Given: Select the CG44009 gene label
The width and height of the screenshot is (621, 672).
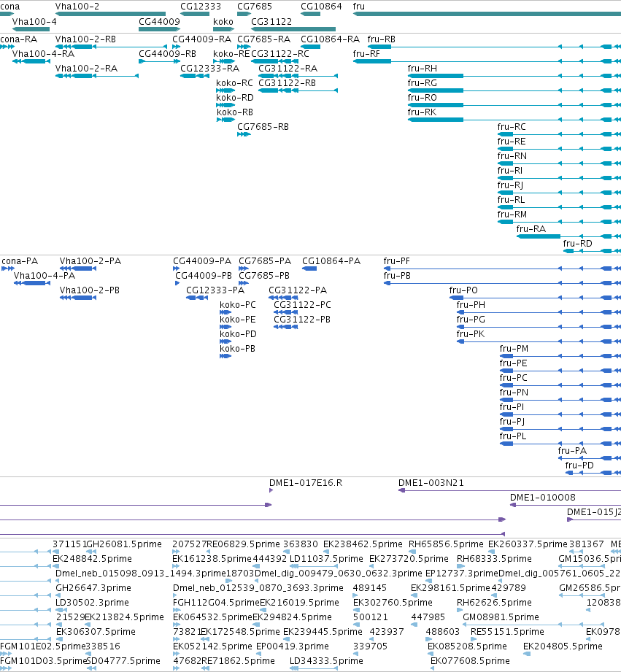Looking at the screenshot, I should 159,22.
